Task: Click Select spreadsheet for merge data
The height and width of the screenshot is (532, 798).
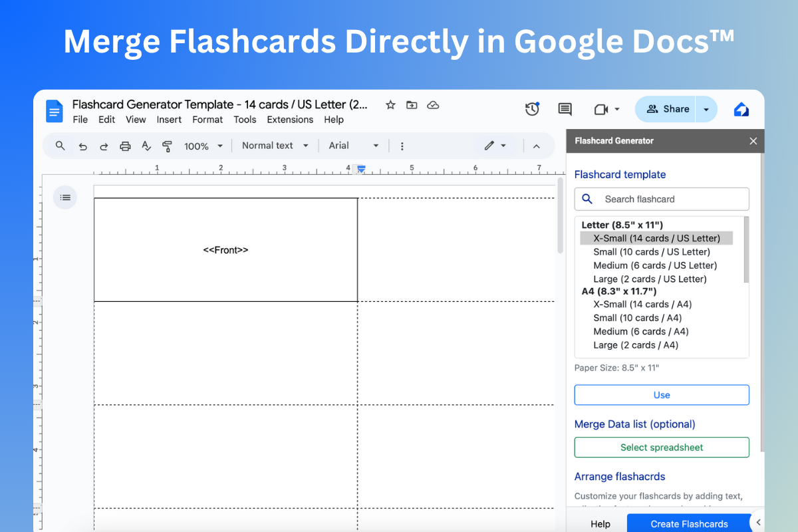Action: 661,447
